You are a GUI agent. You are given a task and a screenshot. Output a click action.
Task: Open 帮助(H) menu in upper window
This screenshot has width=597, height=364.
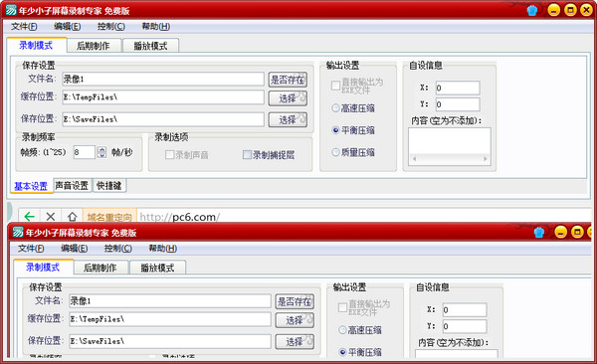click(x=155, y=26)
